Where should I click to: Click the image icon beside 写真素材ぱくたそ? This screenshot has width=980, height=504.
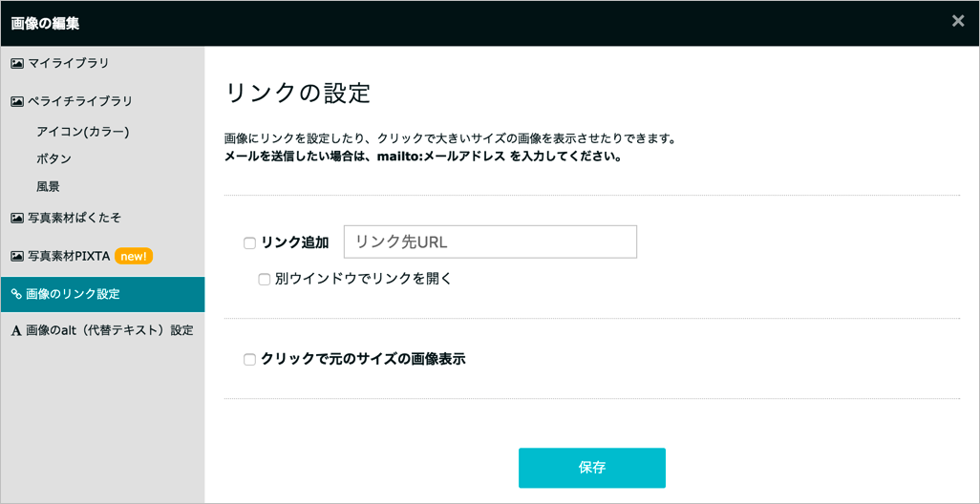17,218
